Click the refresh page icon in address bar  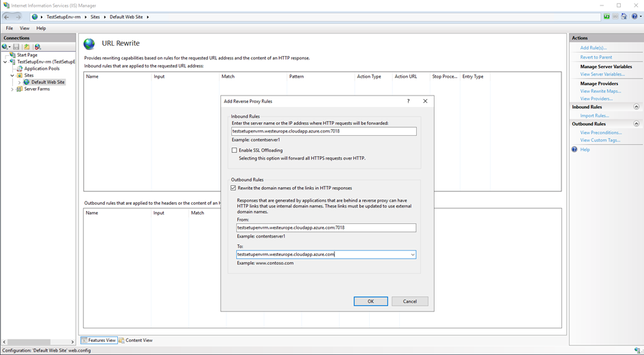[606, 16]
